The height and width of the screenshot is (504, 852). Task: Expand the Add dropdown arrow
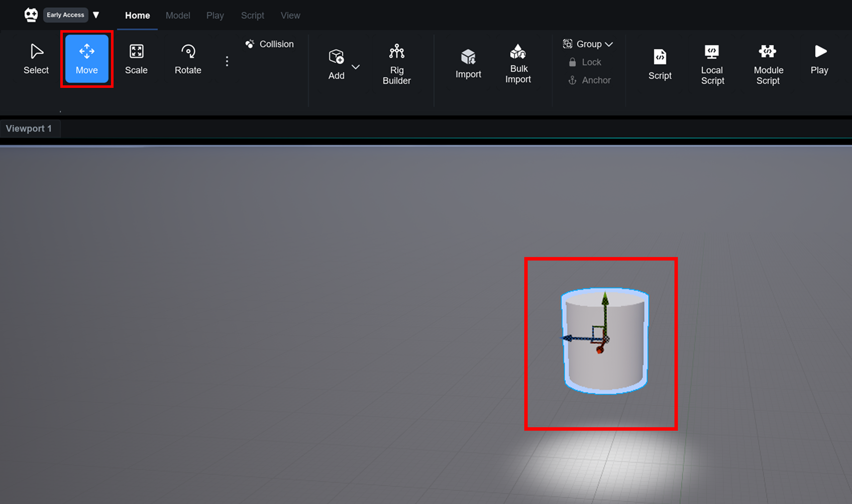[x=356, y=67]
